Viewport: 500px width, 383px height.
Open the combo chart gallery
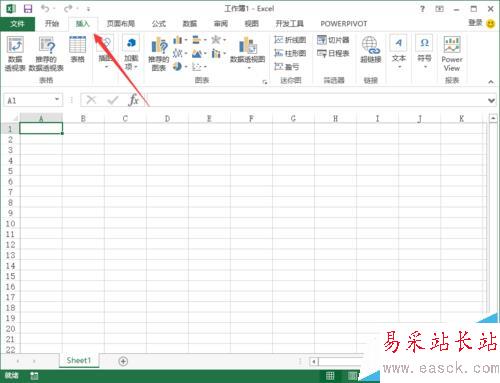coord(218,53)
